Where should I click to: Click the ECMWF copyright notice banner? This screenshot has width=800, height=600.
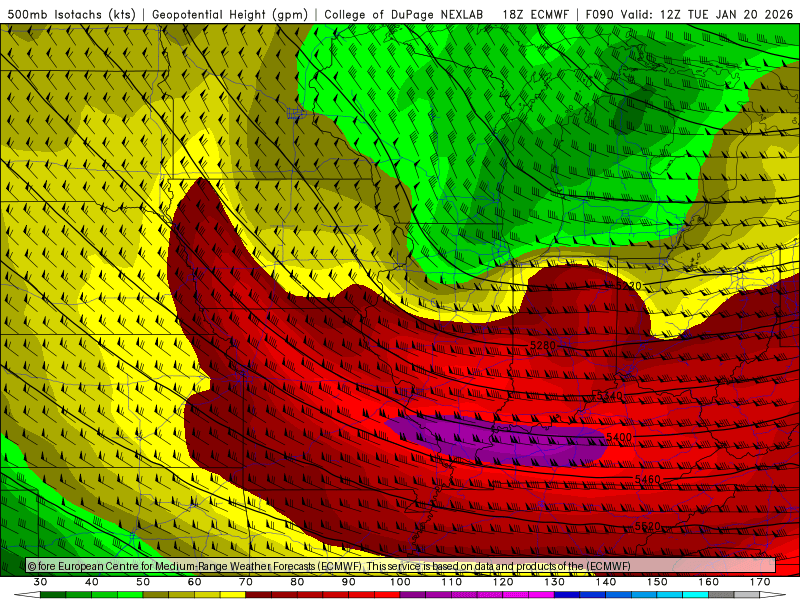(401, 566)
